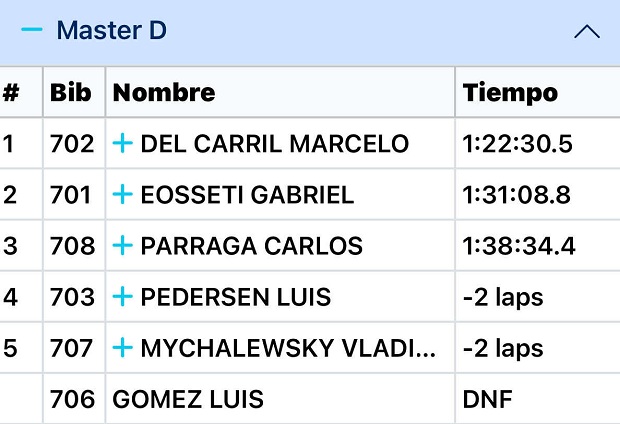
Task: Sort by Tiempo column header
Action: (x=510, y=93)
